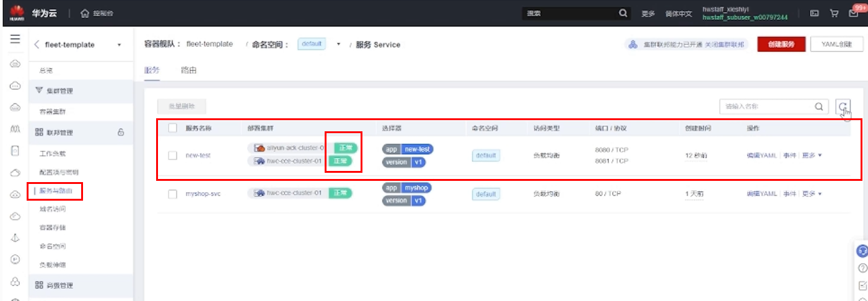
Task: Open 负载伸缩 in the sidebar
Action: (52, 264)
